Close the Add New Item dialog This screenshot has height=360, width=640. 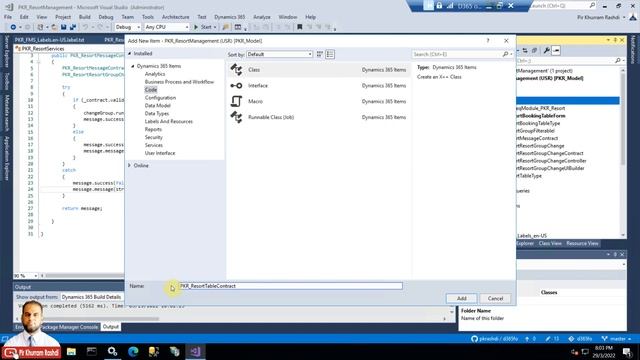(x=506, y=41)
